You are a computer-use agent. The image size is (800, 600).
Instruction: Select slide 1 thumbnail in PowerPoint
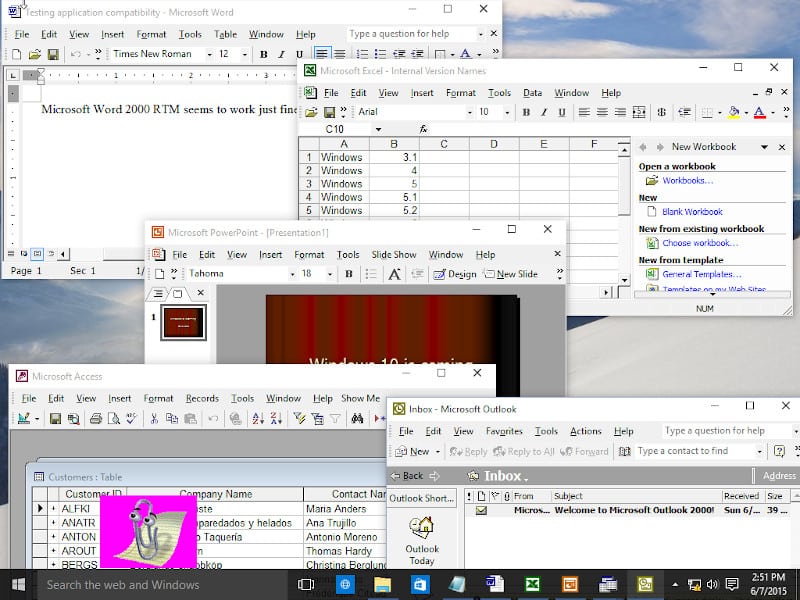[x=182, y=321]
